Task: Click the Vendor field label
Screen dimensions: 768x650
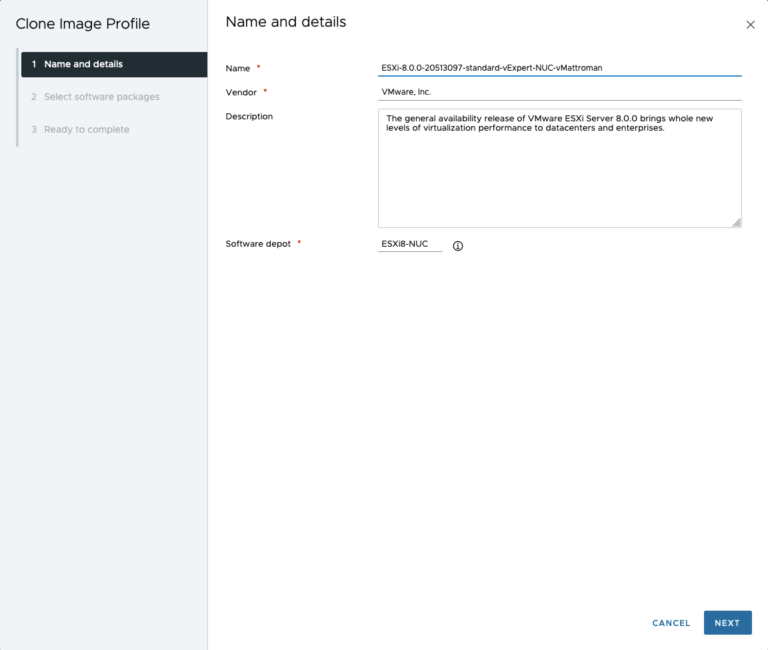Action: (241, 92)
